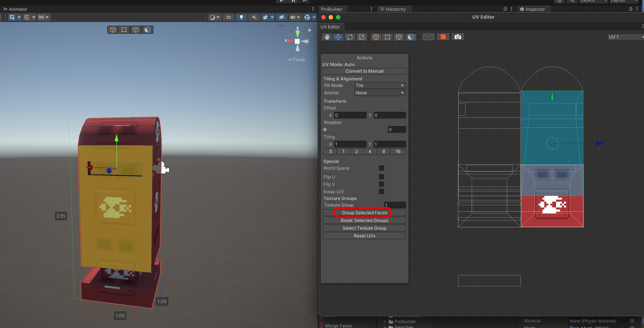This screenshot has height=328, width=644.
Task: Enable the Flip U checkbox
Action: 381,177
